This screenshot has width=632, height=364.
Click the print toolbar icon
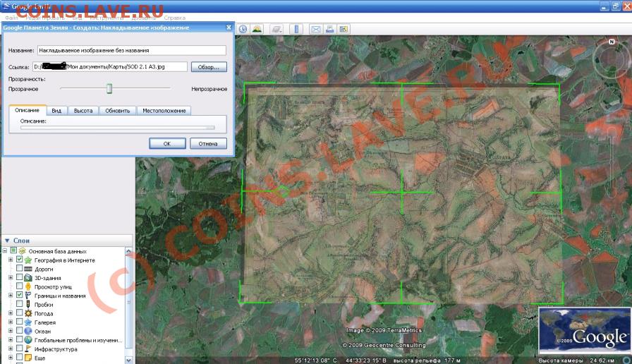[329, 29]
